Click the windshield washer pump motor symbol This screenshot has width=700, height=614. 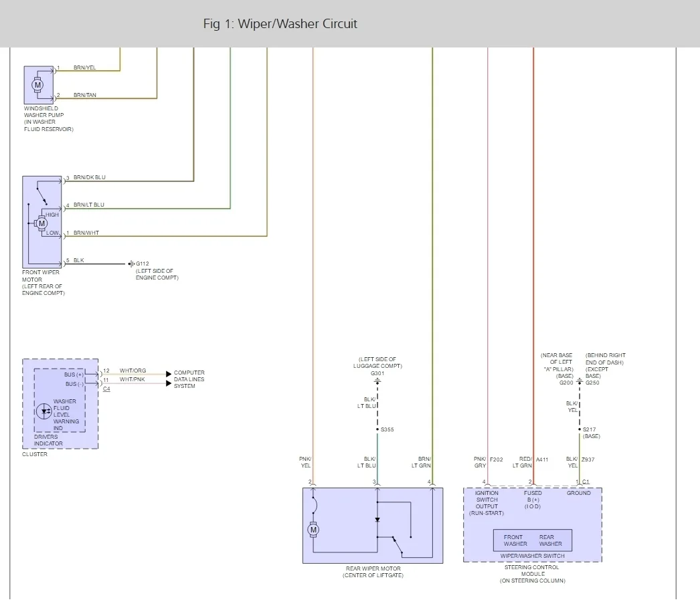(x=37, y=85)
